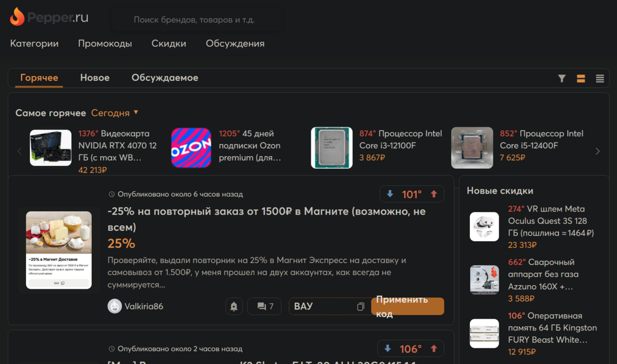Switch to compact list view icon
Screen dimensions: 617x364
[x=599, y=79]
